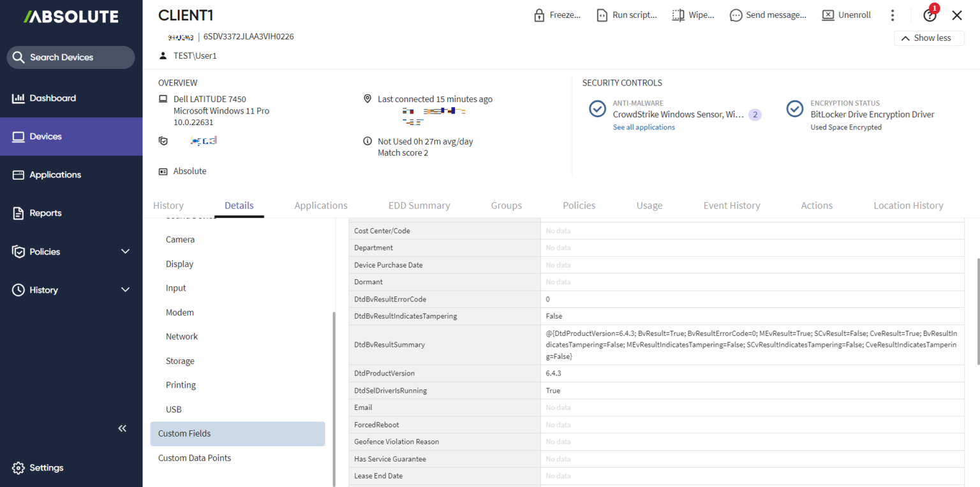
Task: Click the Search Devices field
Action: (x=70, y=57)
